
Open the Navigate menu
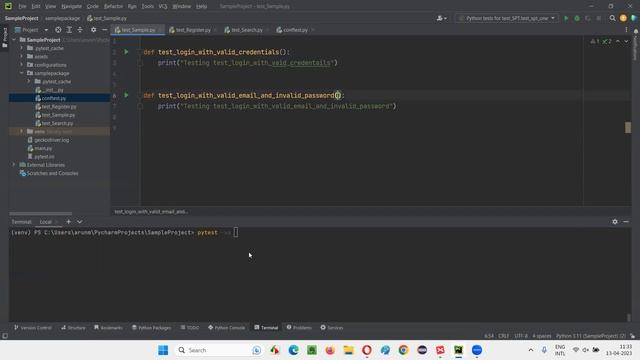point(71,6)
